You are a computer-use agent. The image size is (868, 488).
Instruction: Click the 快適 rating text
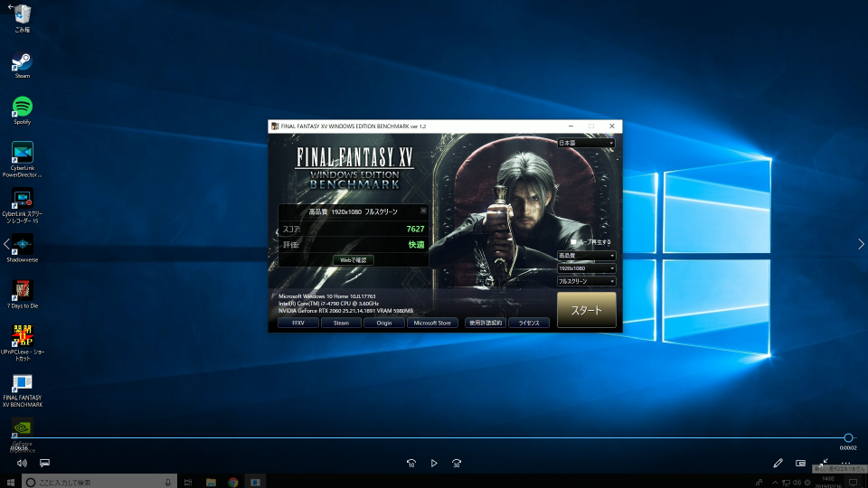tap(416, 245)
